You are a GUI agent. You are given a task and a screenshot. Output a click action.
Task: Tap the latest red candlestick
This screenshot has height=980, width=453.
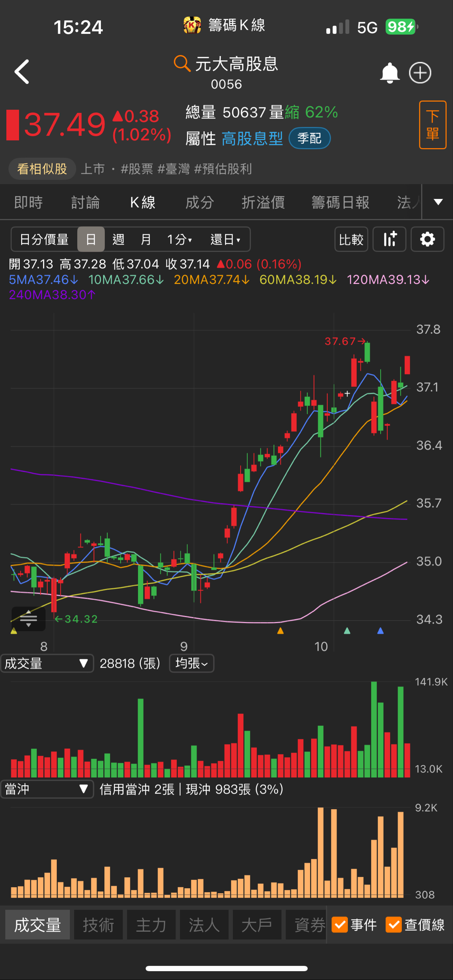pos(407,365)
